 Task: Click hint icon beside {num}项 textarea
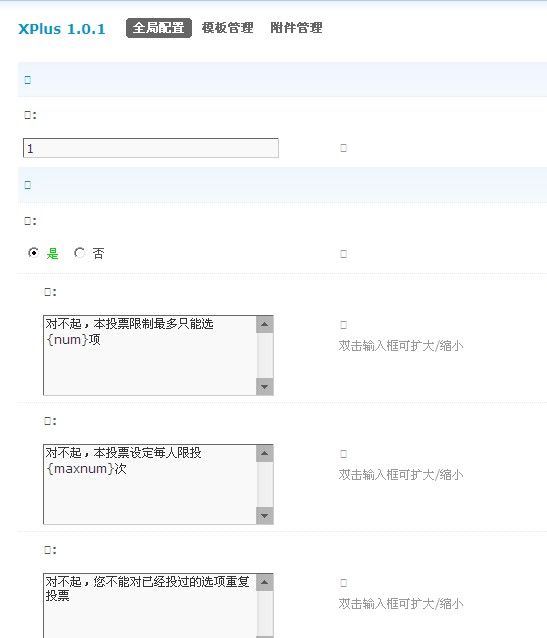pos(344,325)
